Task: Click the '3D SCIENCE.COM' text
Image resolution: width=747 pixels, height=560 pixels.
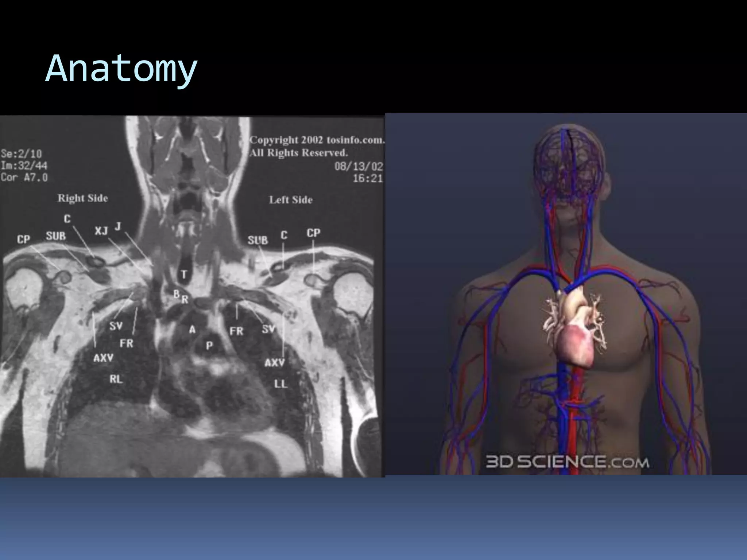Action: [567, 462]
